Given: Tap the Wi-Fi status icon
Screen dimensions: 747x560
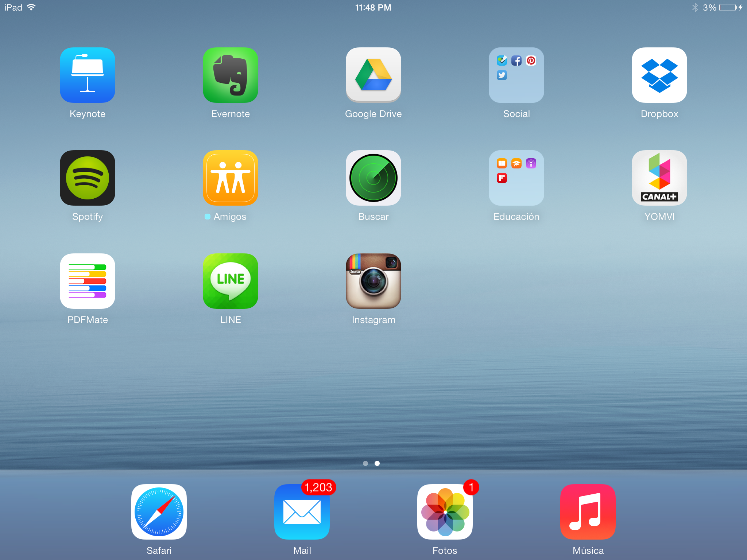Looking at the screenshot, I should pos(31,7).
